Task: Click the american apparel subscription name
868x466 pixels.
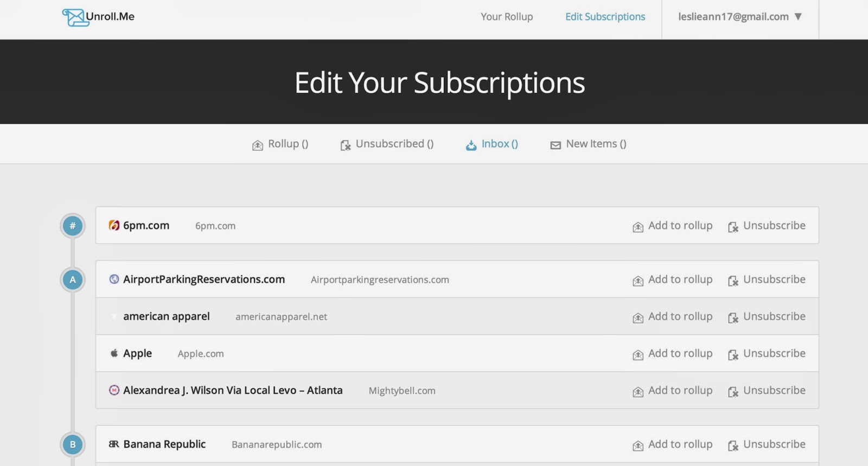Action: (x=166, y=316)
